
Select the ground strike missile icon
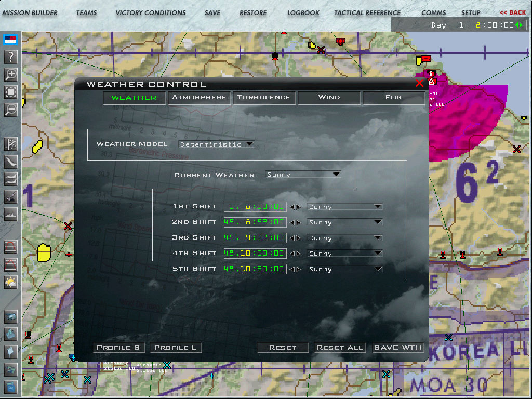pos(10,197)
